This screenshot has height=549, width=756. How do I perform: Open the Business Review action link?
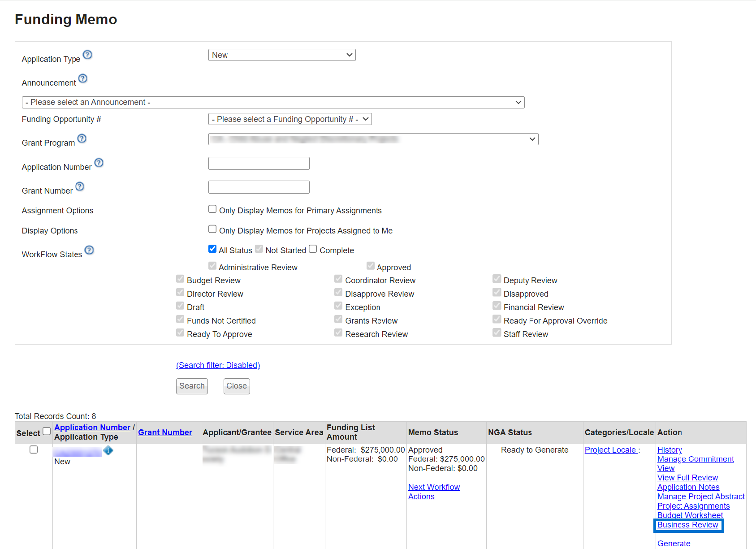687,525
